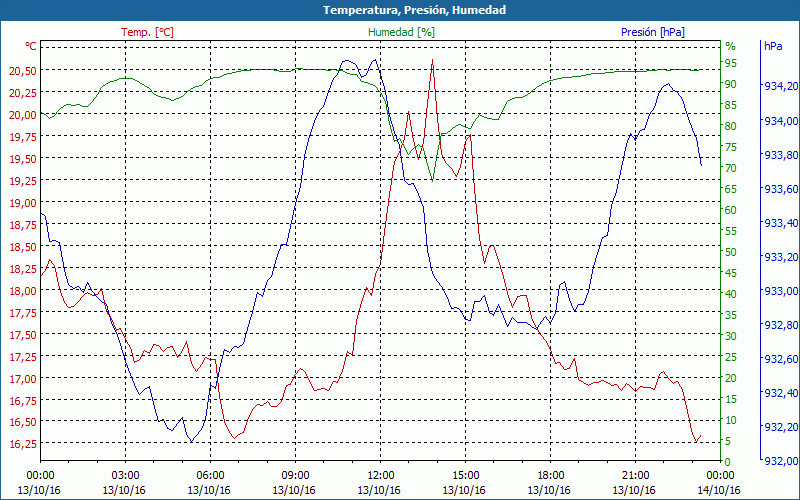
Task: Click the '19,75' temperature axis value
Action: click(23, 137)
